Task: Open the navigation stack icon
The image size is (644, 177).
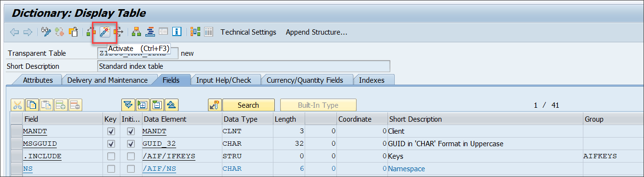Action: [x=150, y=32]
